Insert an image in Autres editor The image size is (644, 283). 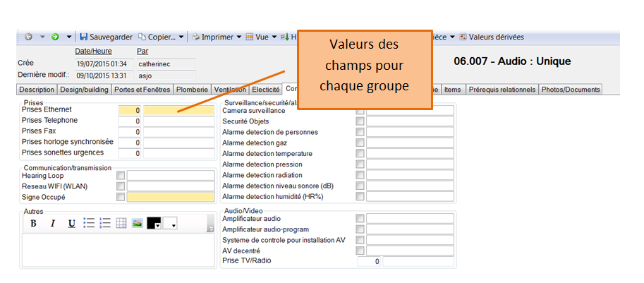click(137, 223)
